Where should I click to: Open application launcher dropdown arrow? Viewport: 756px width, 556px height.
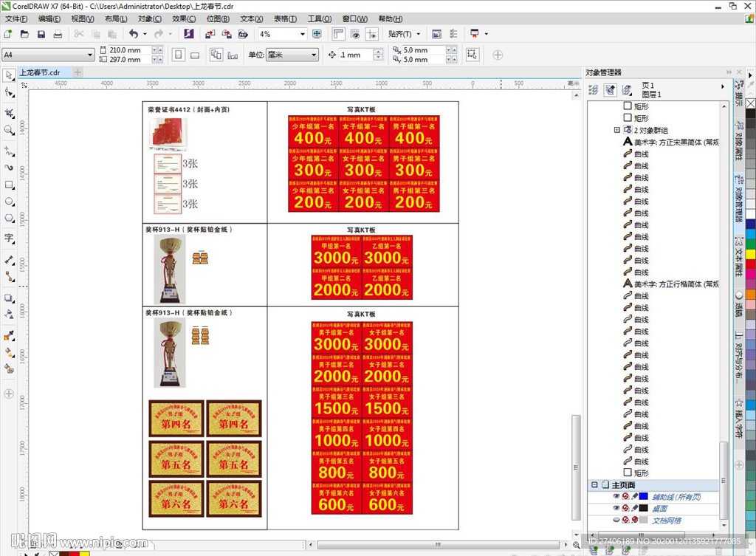click(486, 34)
